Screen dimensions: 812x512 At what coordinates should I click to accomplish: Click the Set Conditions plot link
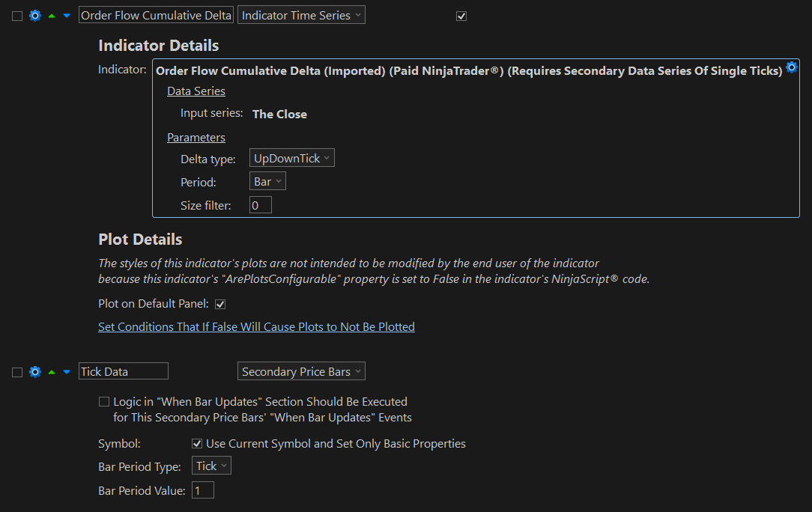pos(256,327)
